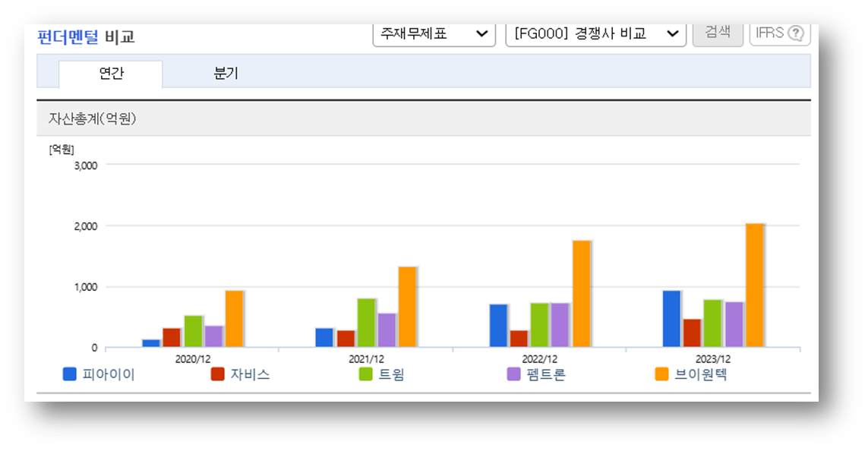The height and width of the screenshot is (451, 868).
Task: Click the orange 브이원텍 legend swatch
Action: (661, 374)
